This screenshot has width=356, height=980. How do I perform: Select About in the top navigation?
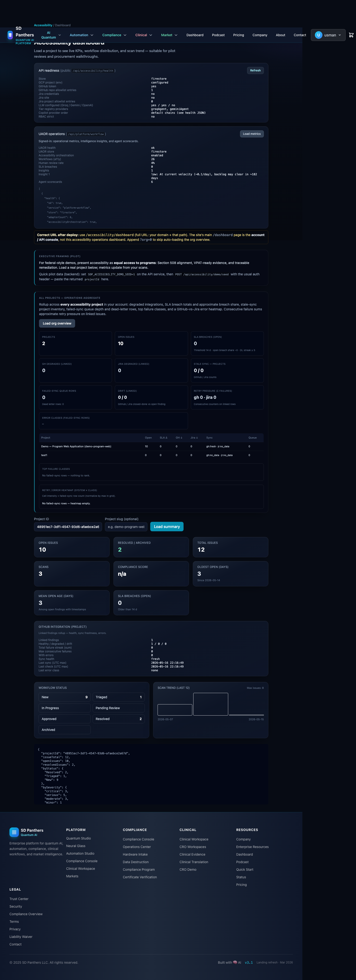pyautogui.click(x=280, y=35)
